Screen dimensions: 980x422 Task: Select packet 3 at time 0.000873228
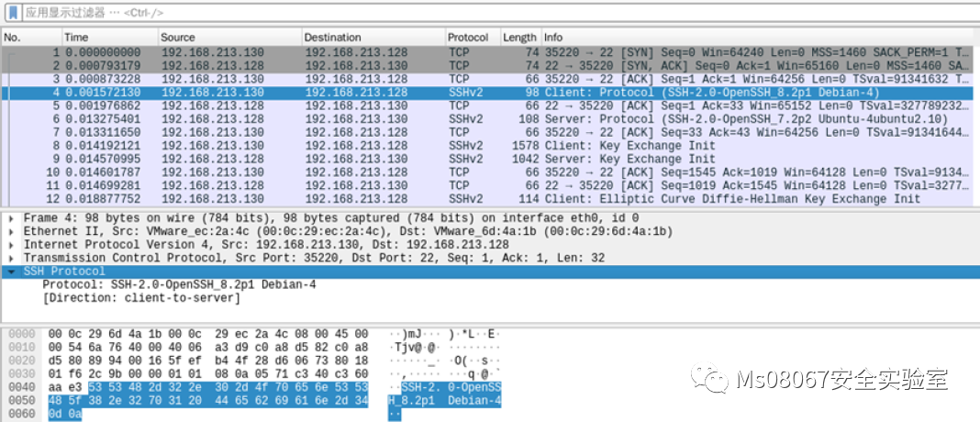click(487, 80)
